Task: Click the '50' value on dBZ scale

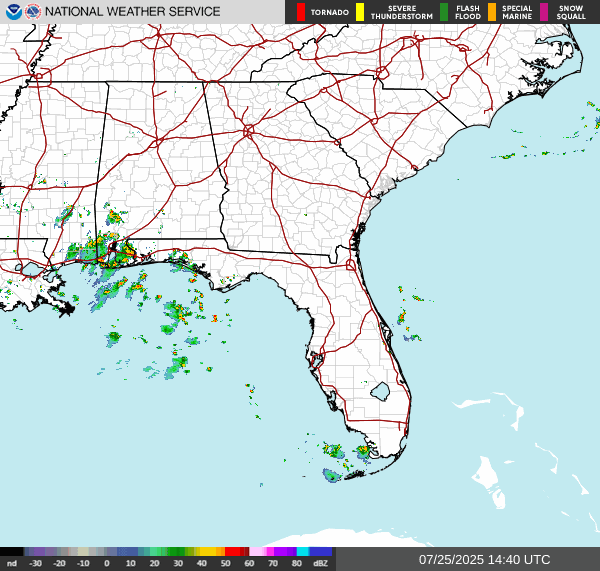Action: 225,563
